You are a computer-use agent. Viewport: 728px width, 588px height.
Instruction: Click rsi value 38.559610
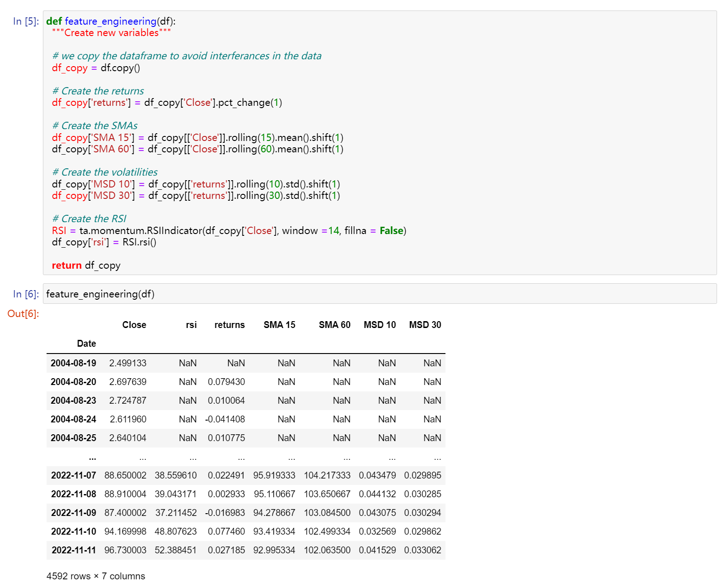coord(176,475)
